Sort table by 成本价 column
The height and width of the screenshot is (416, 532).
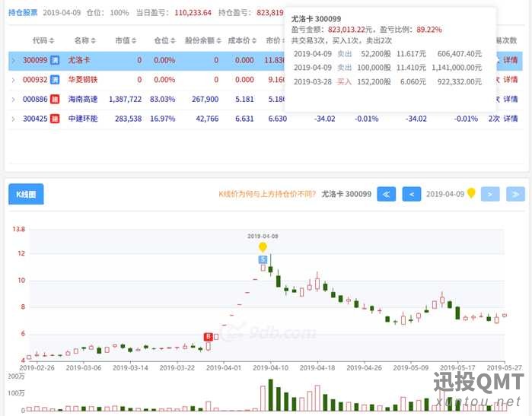coord(242,40)
